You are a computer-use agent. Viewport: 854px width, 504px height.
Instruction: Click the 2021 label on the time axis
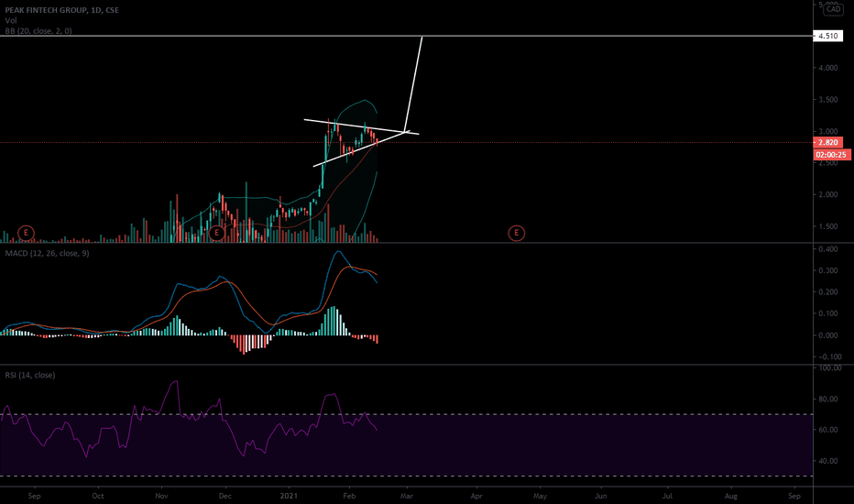pos(289,496)
